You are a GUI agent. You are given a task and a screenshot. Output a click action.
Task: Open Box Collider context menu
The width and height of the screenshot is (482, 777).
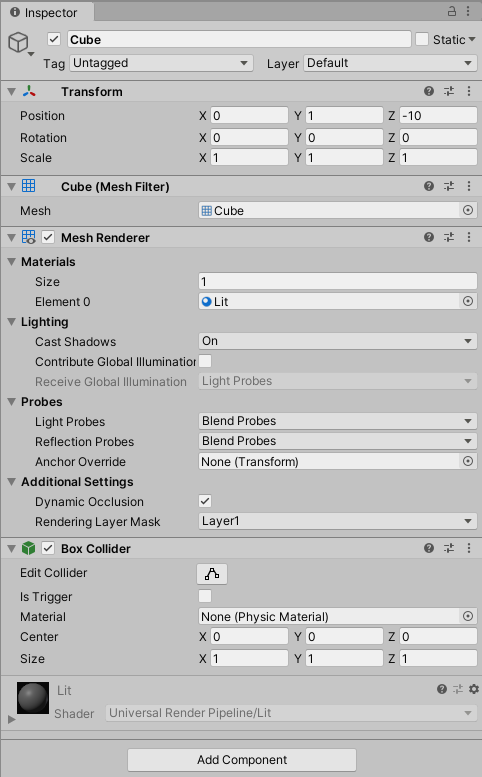pos(469,548)
